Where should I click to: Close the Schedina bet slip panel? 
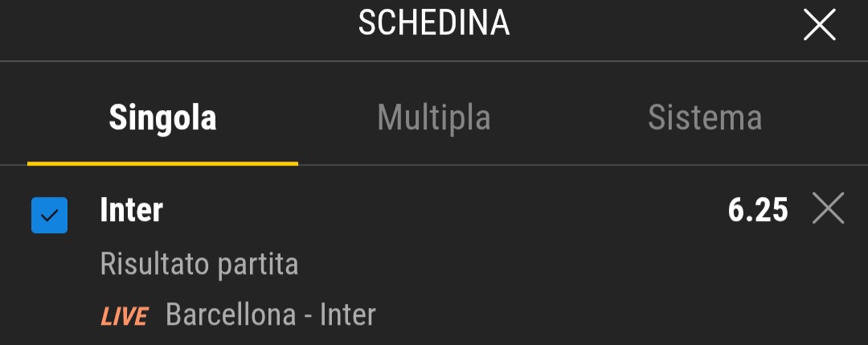click(820, 27)
